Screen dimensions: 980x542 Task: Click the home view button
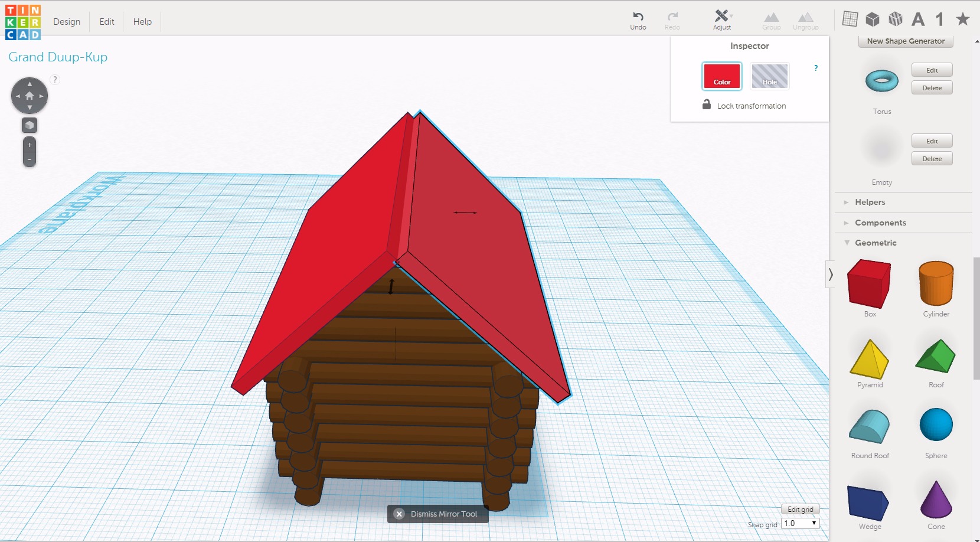tap(30, 96)
